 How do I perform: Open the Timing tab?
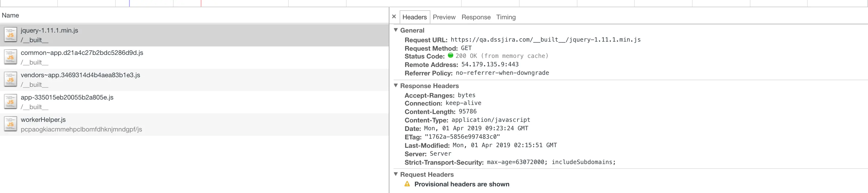click(506, 17)
